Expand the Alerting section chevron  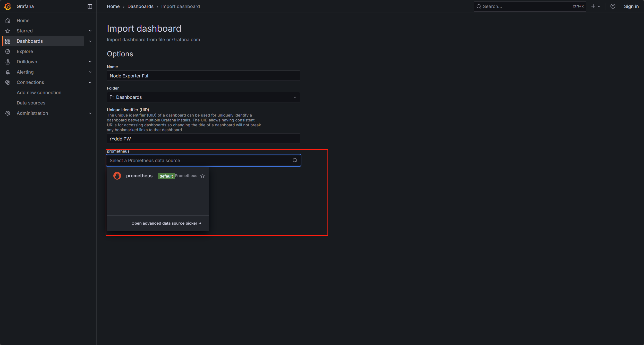tap(90, 72)
